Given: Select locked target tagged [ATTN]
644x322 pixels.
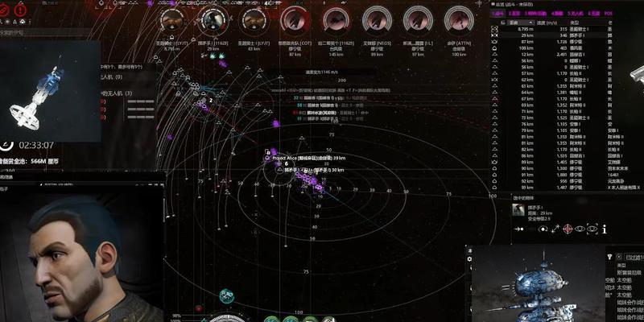Looking at the screenshot, I should [459, 19].
